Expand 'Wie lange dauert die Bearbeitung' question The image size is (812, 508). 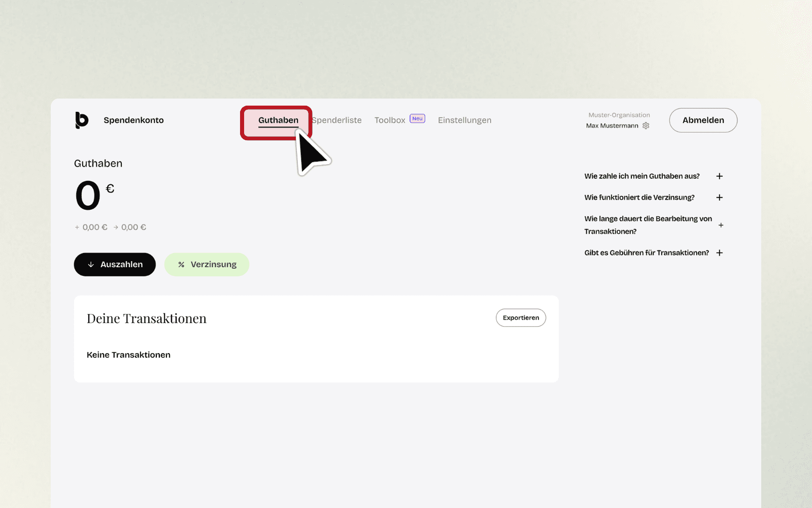pyautogui.click(x=653, y=225)
